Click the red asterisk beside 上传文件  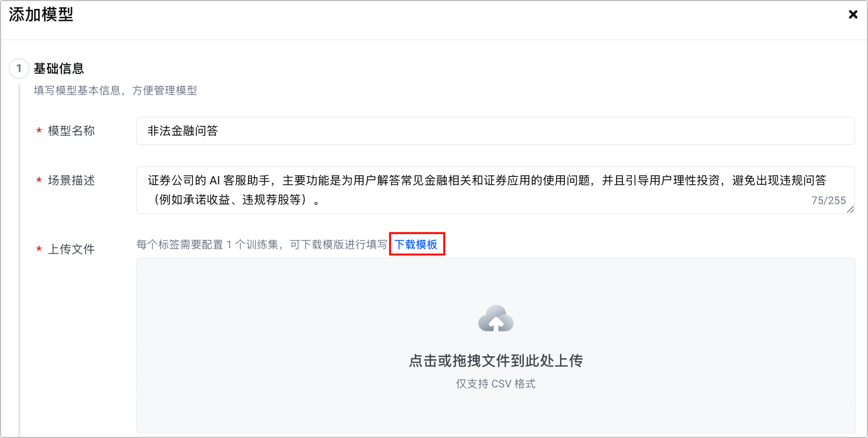pyautogui.click(x=39, y=249)
